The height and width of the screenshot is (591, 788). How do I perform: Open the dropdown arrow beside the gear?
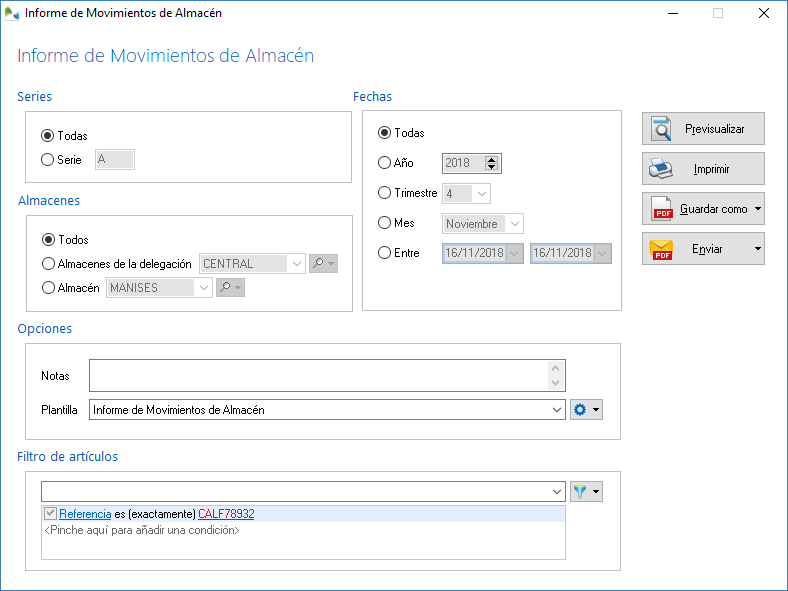coord(596,410)
